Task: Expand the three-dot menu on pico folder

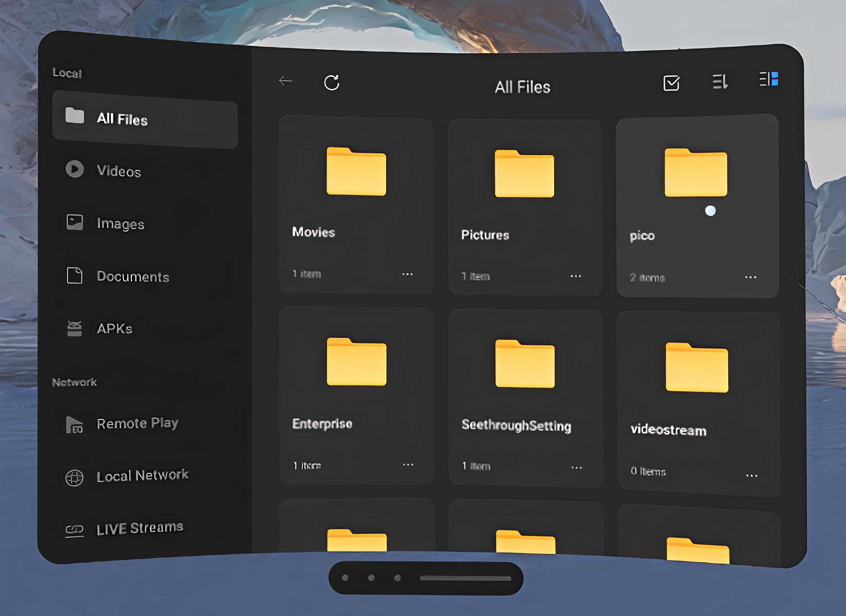Action: (751, 277)
